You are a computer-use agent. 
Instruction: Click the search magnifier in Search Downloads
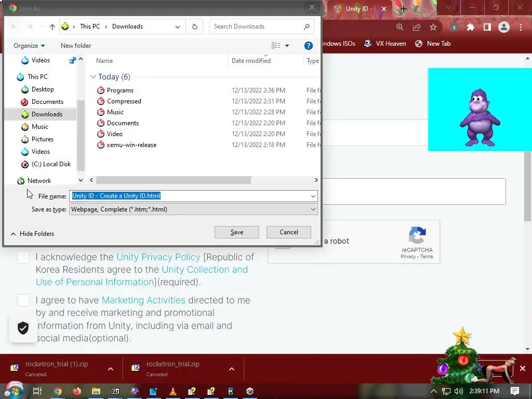click(x=307, y=26)
